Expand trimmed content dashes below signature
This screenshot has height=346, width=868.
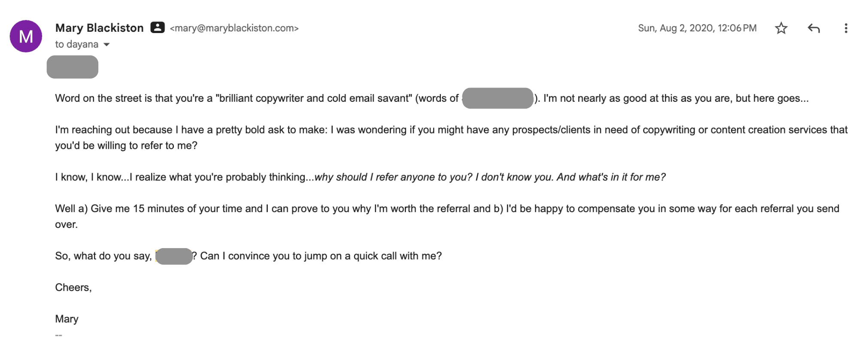click(x=59, y=335)
